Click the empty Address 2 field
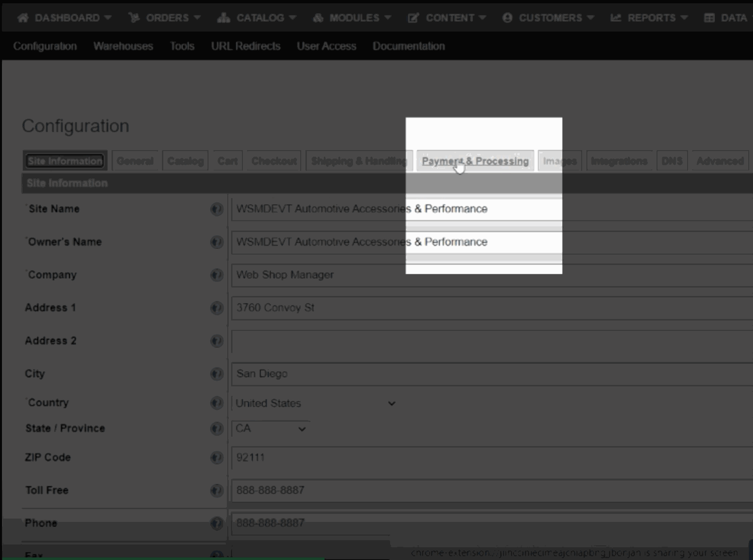 [492, 341]
